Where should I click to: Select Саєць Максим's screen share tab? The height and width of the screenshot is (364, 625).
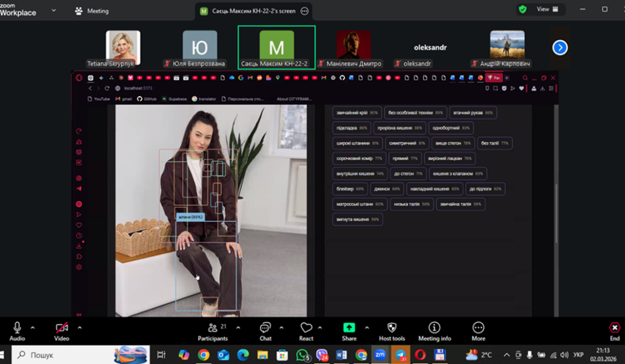248,11
